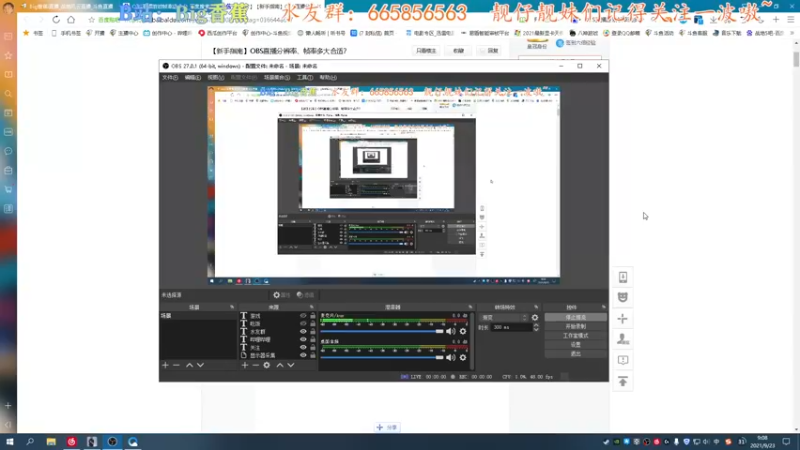Click 退出 to exit OBS
Screen dimensions: 800x450
(x=576, y=354)
